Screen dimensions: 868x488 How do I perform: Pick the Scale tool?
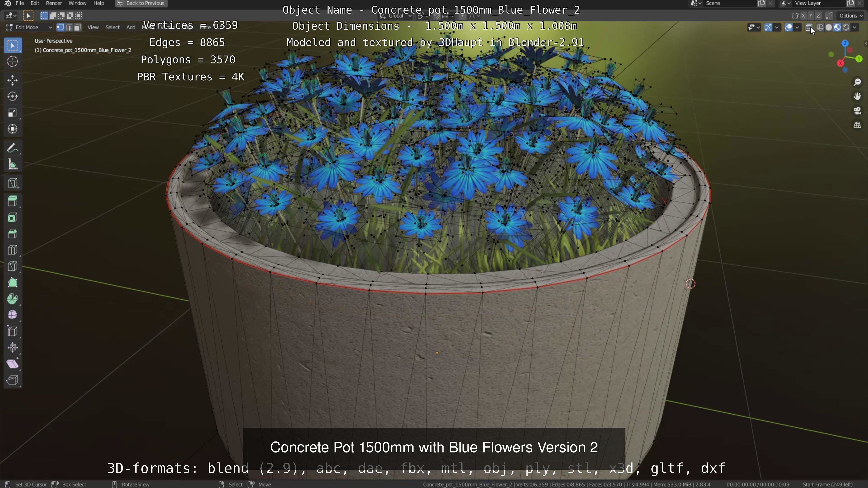[13, 113]
